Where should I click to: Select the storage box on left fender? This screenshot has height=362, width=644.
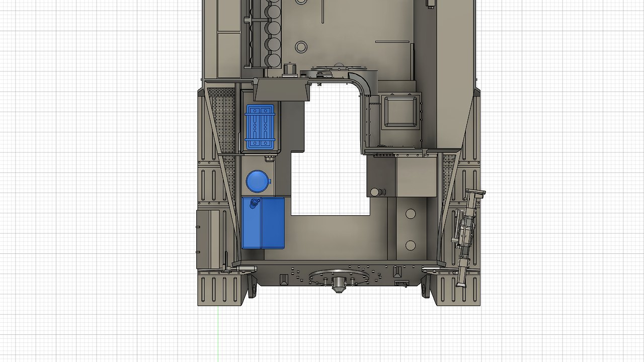point(208,239)
